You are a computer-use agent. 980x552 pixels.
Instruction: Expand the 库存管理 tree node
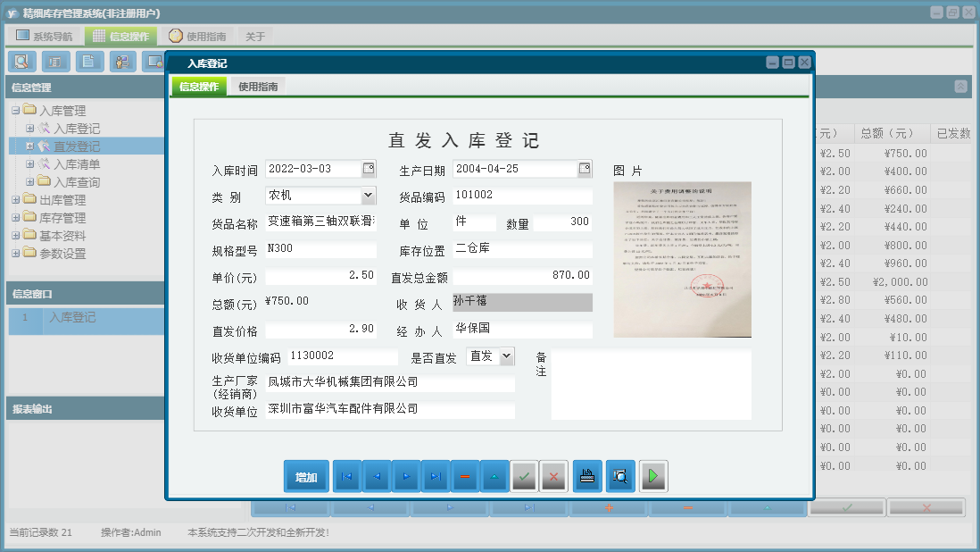(x=16, y=218)
